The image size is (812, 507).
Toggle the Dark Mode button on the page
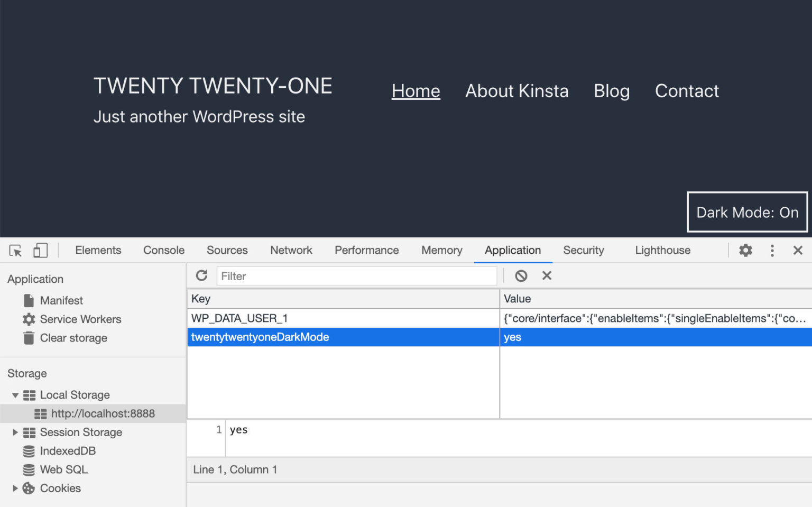tap(746, 212)
